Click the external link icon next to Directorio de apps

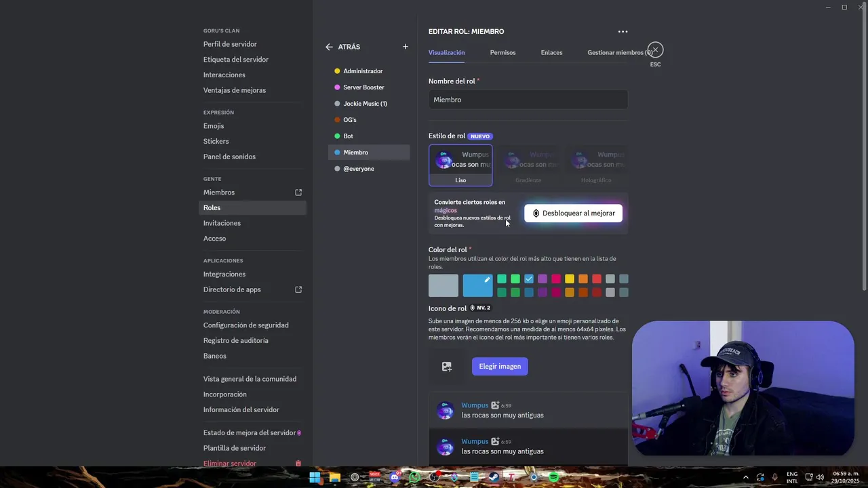[x=298, y=289]
